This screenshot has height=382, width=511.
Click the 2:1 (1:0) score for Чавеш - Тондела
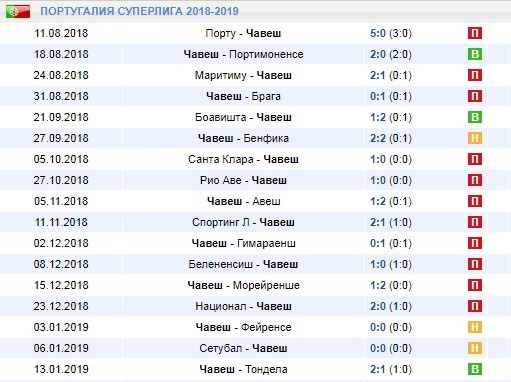[x=391, y=369]
